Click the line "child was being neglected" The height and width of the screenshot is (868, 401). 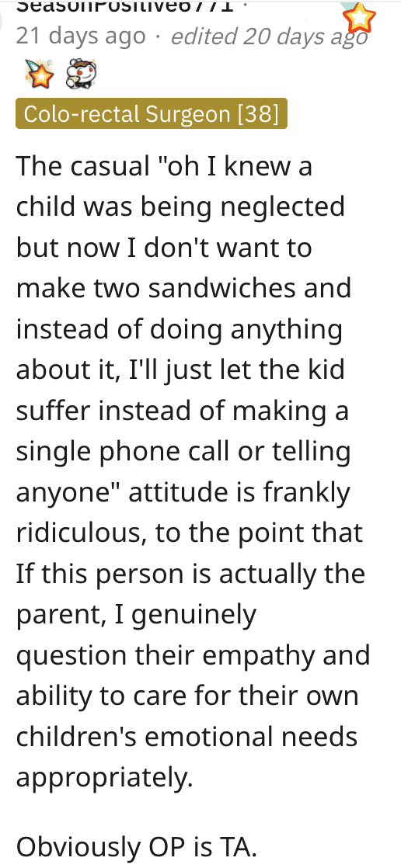[x=180, y=207]
